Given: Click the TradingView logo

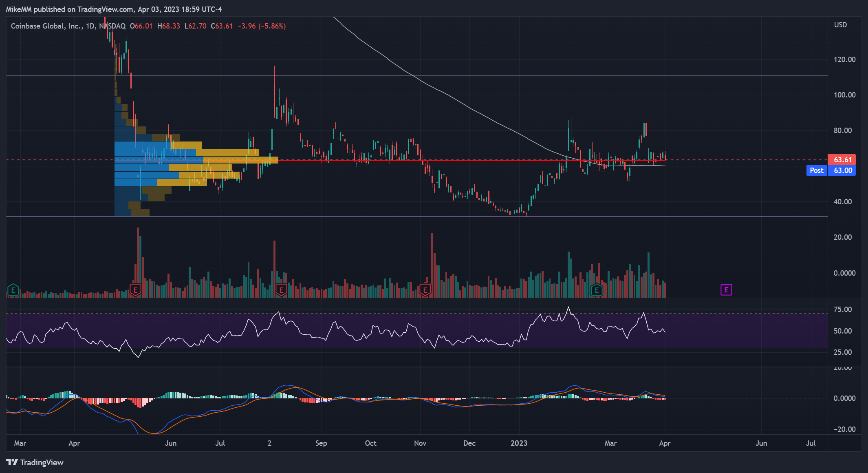Looking at the screenshot, I should tap(35, 462).
